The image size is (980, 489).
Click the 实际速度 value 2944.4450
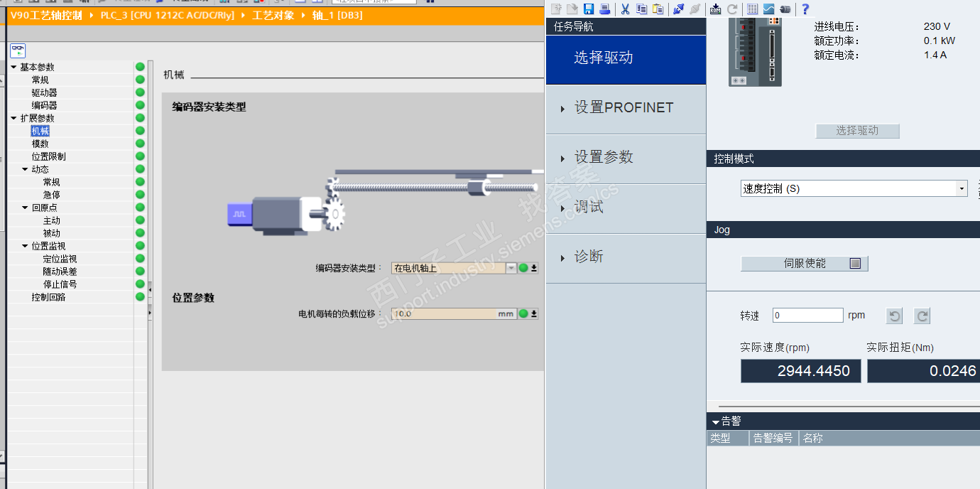pos(800,371)
